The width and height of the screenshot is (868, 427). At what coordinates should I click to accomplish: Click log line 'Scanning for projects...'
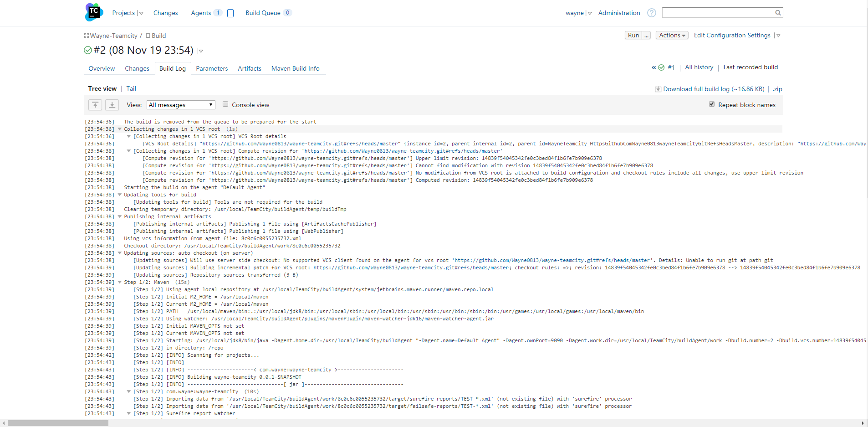tap(196, 355)
